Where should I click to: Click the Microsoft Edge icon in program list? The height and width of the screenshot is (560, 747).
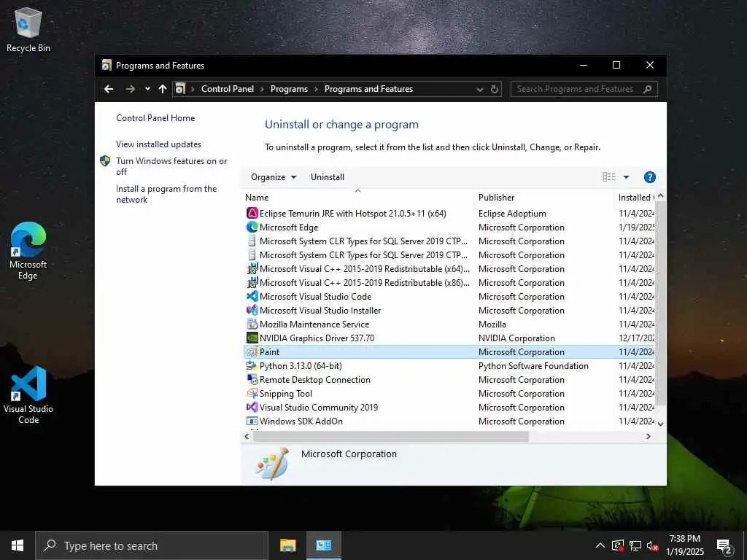click(x=252, y=227)
